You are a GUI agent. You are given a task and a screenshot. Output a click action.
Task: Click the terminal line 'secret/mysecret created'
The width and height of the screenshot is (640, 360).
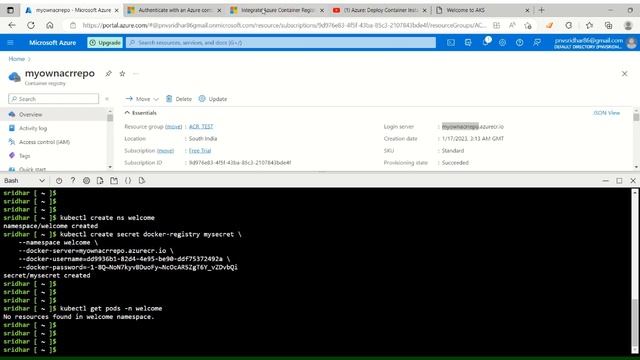click(47, 276)
